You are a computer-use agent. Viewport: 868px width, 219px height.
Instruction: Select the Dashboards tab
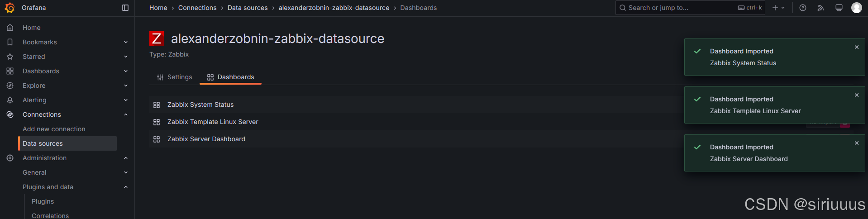click(x=230, y=77)
